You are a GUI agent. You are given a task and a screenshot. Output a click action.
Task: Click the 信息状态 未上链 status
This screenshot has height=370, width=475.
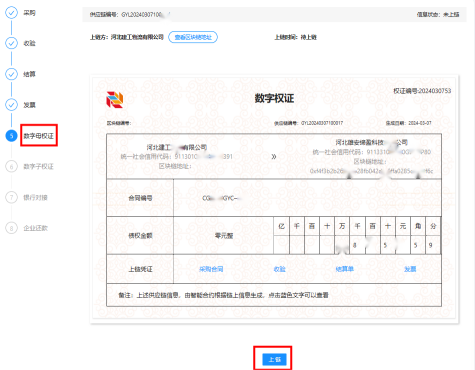[438, 14]
